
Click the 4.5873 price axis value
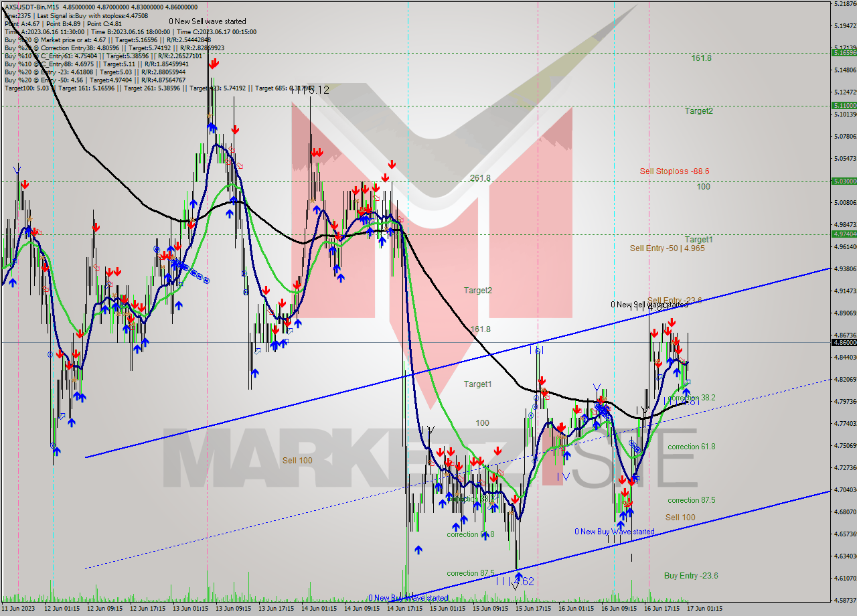tap(844, 601)
